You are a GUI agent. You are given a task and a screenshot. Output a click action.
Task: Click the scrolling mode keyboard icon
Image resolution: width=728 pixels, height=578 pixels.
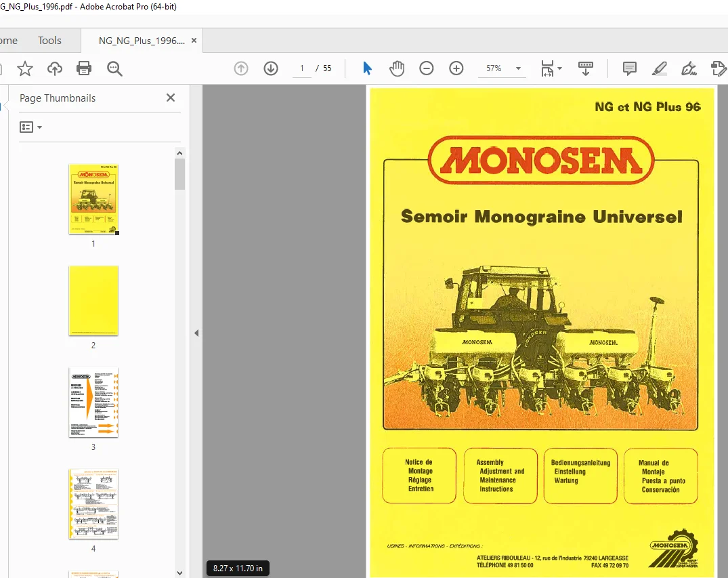pos(586,68)
